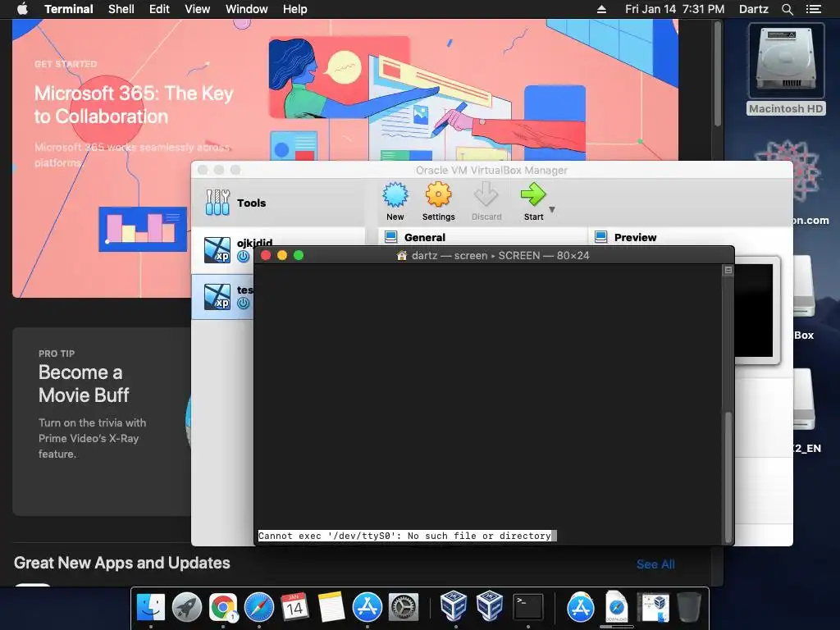Open App Store stack icon beside Downloads in Dock
Image resolution: width=840 pixels, height=630 pixels.
click(581, 608)
